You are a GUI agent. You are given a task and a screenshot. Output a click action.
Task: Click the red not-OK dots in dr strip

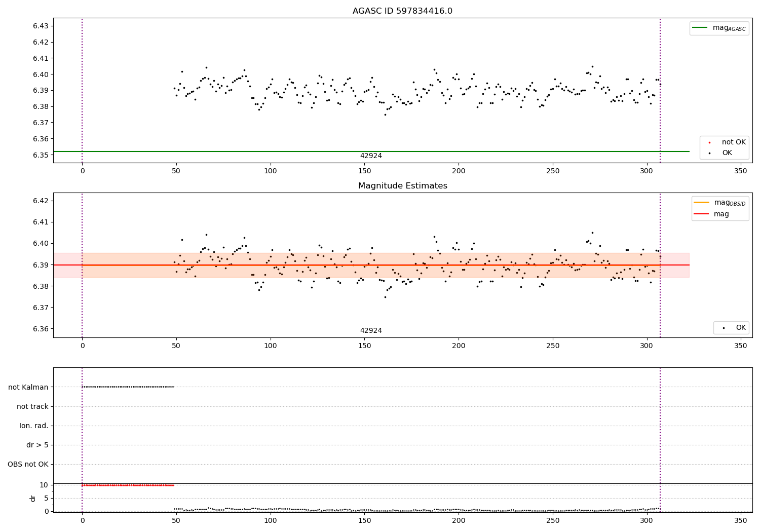point(128,485)
